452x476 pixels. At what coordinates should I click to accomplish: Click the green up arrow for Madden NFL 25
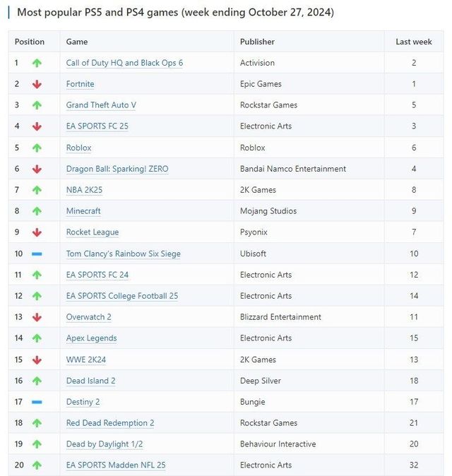coord(37,465)
